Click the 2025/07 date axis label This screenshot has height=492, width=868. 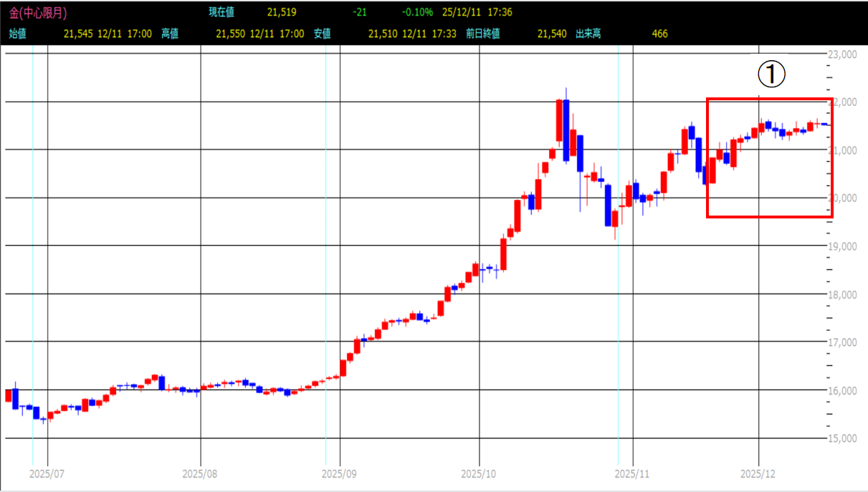click(x=47, y=474)
